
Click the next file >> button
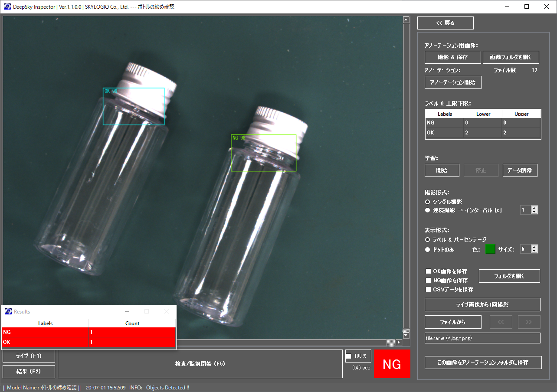coord(529,322)
